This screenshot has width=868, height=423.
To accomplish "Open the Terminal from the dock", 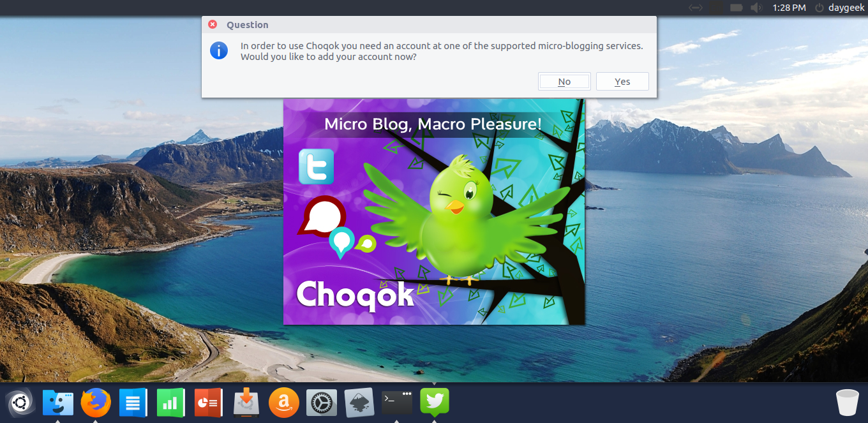I will (396, 403).
